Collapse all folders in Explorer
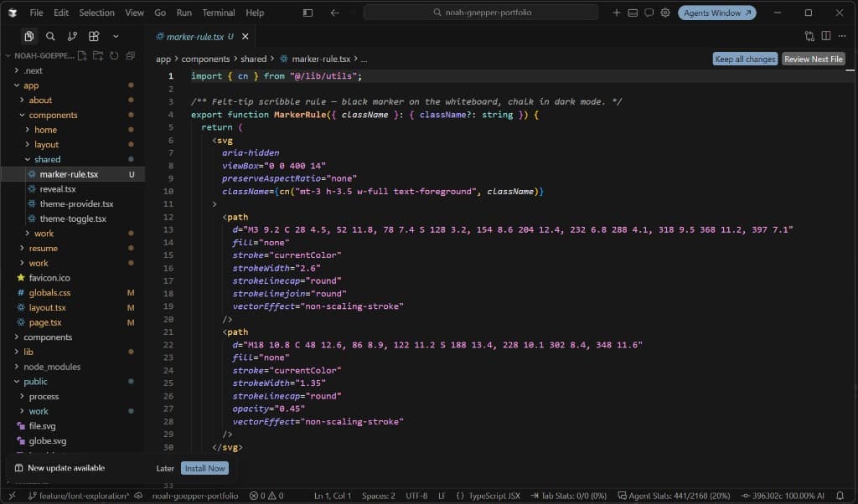This screenshot has height=504, width=858. [x=130, y=55]
